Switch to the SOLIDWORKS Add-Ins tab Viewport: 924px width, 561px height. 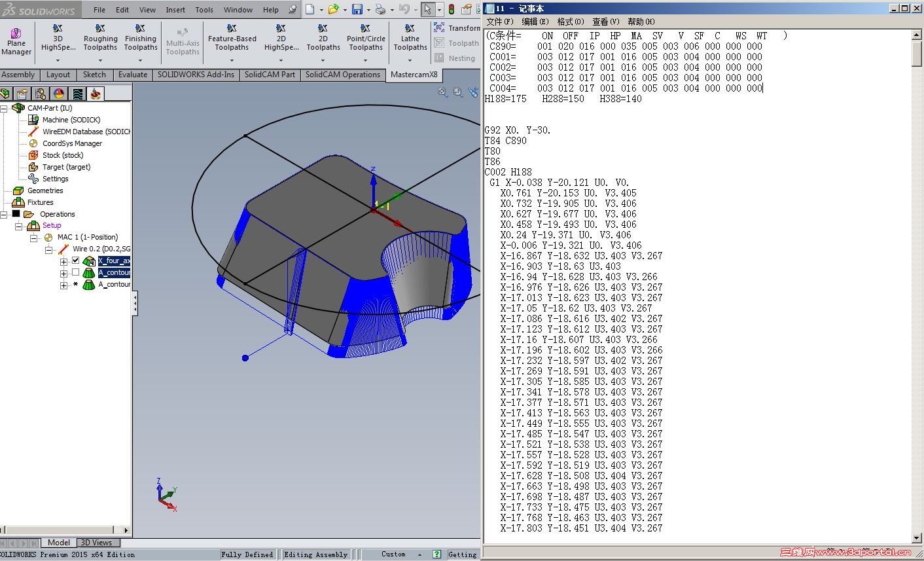click(x=196, y=75)
